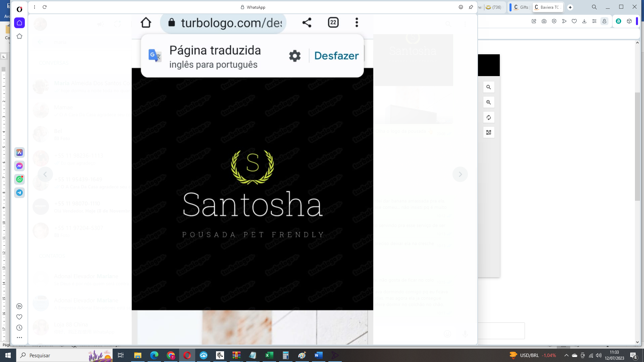Image resolution: width=644 pixels, height=362 pixels.
Task: Click the Easy Setup sliders icon
Action: 594,21
